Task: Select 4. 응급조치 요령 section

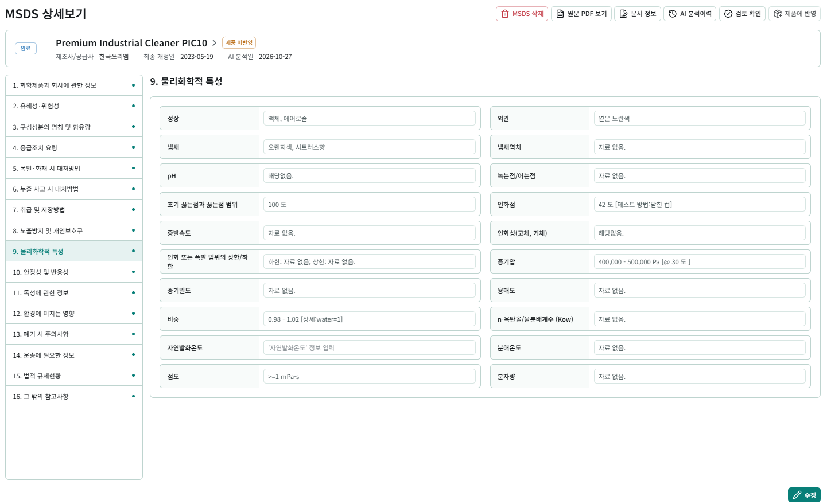Action: 74,147
